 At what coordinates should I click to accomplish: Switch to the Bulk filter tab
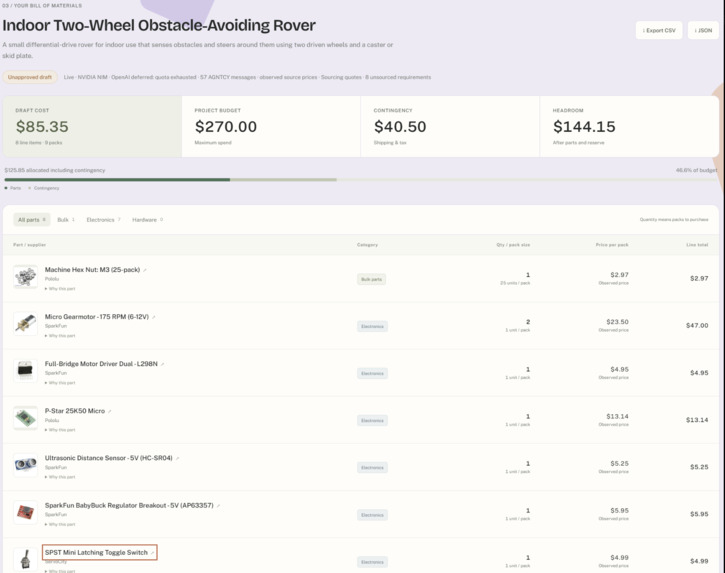66,220
